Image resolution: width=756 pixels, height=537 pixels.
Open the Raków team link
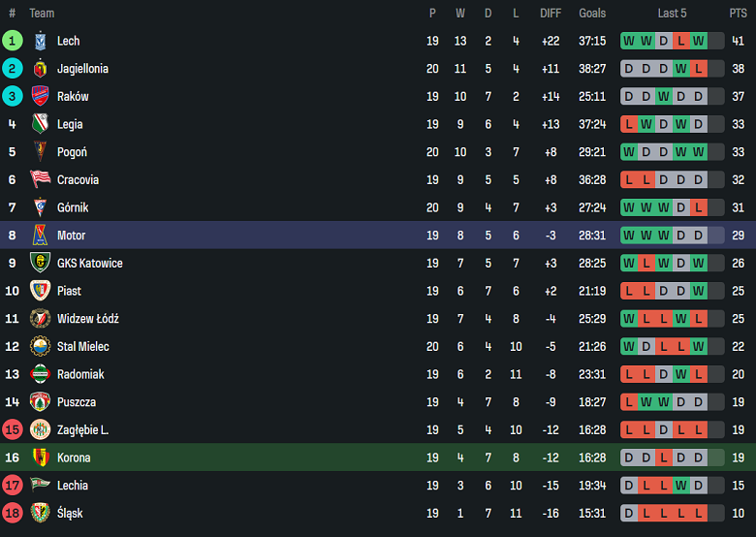[x=73, y=97]
